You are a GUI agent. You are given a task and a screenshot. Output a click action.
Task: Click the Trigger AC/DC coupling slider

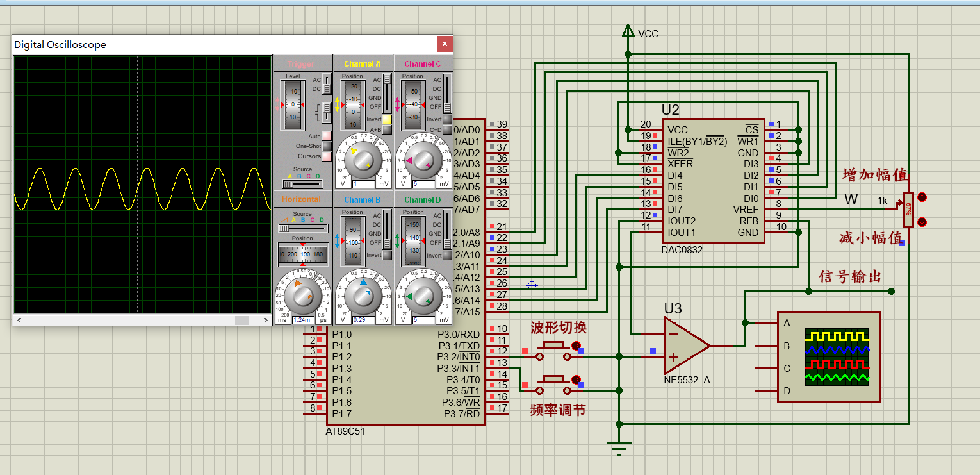(x=327, y=84)
